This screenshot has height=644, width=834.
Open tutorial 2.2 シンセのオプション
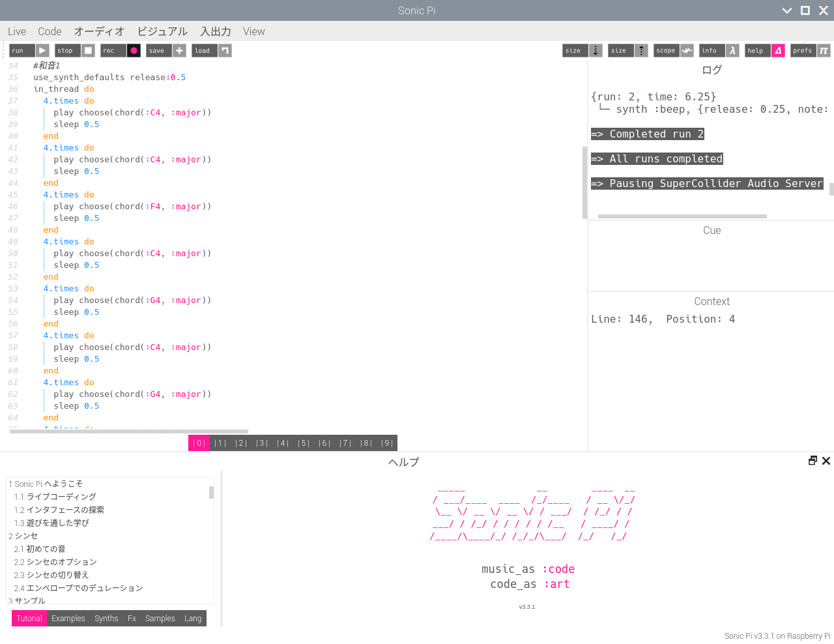click(55, 562)
